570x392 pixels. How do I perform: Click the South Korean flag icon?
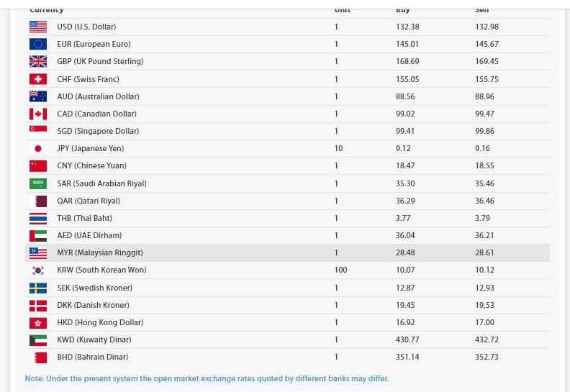tap(38, 270)
